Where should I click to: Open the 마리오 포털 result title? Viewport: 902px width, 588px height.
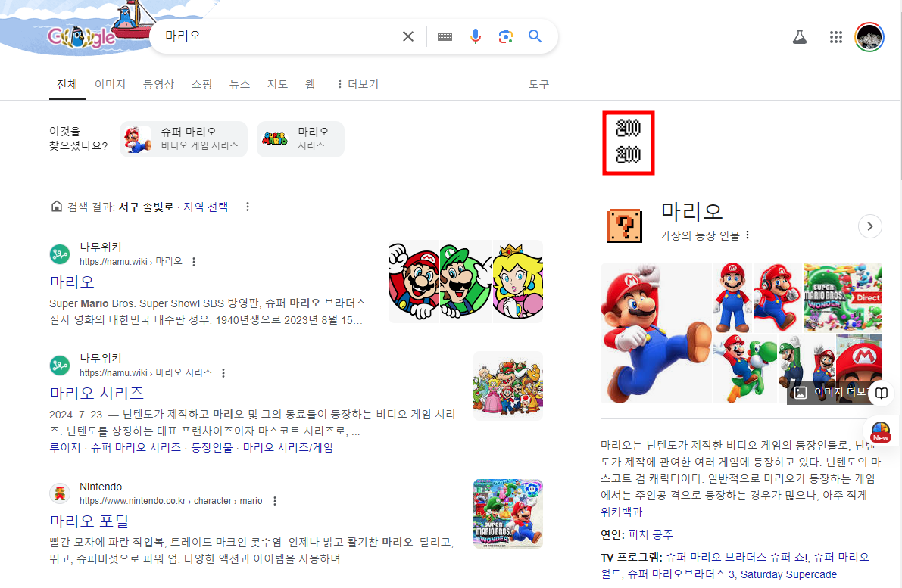pos(89,521)
